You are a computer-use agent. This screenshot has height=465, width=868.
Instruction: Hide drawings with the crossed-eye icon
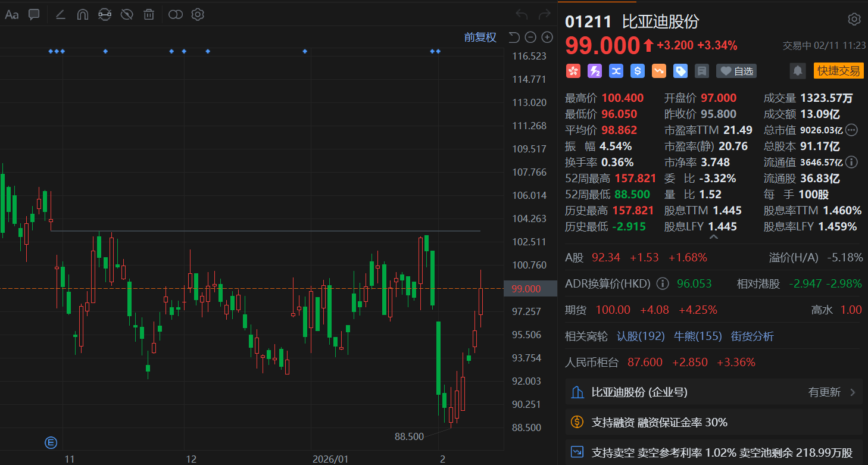tap(127, 14)
